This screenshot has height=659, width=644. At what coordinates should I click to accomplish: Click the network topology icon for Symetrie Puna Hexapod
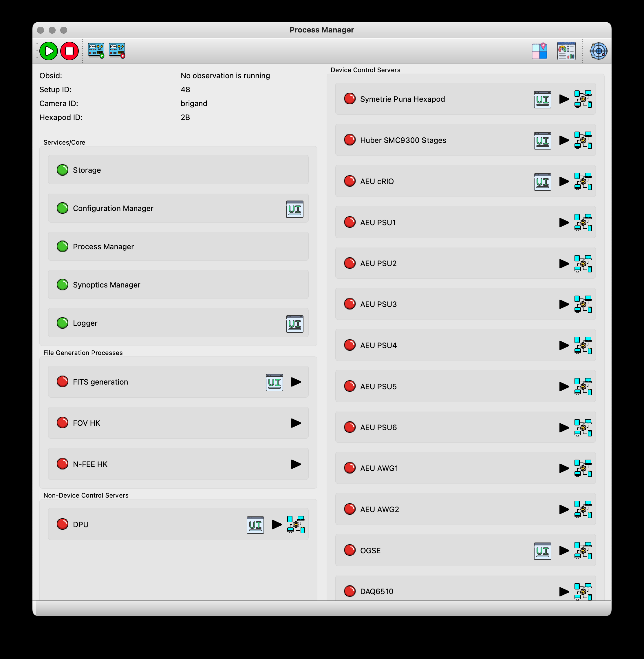pyautogui.click(x=584, y=99)
